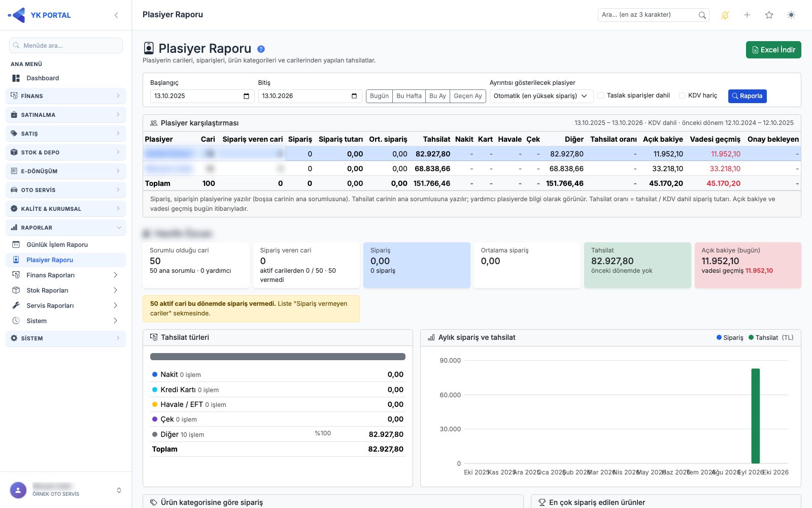The image size is (812, 508).
Task: Open notifications bell icon
Action: tap(725, 15)
